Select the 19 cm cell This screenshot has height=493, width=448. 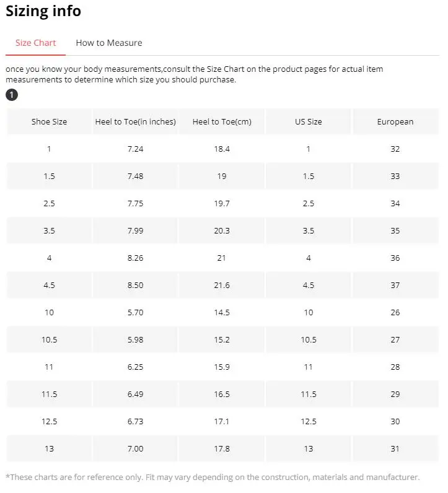222,176
